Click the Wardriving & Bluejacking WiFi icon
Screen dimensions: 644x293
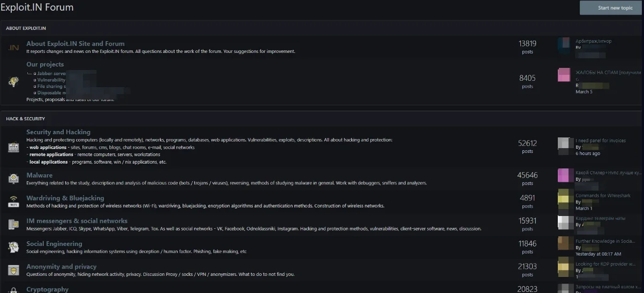[x=13, y=201]
